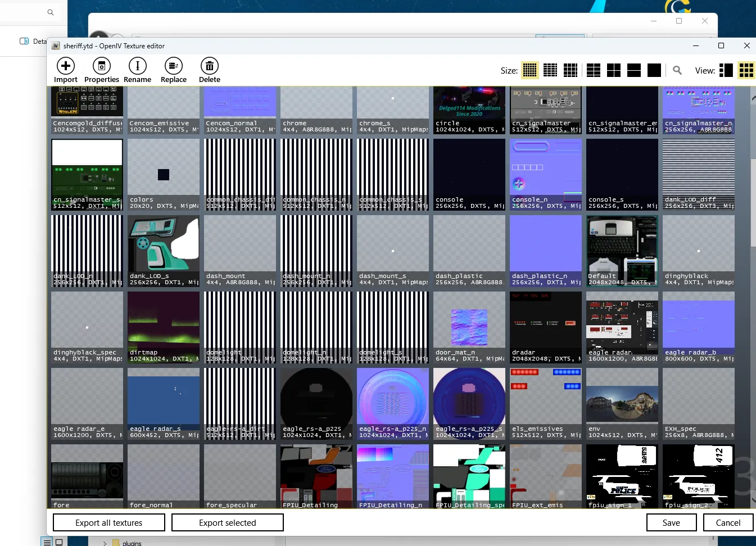Expand the plugins folder in the tree
This screenshot has height=546, width=756.
pos(105,543)
